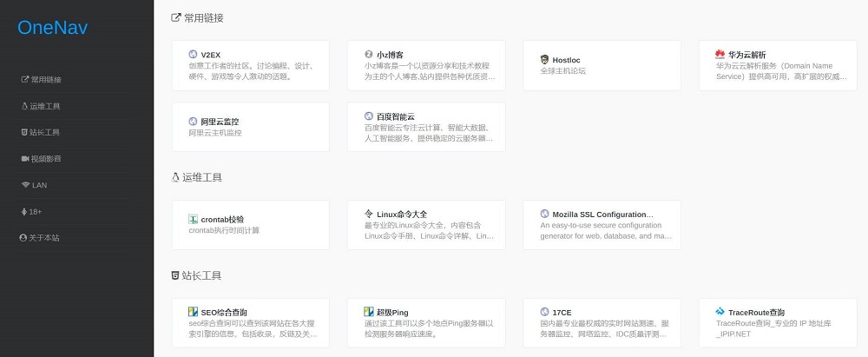The width and height of the screenshot is (868, 357).
Task: Open the crontab校验 link title
Action: (222, 220)
